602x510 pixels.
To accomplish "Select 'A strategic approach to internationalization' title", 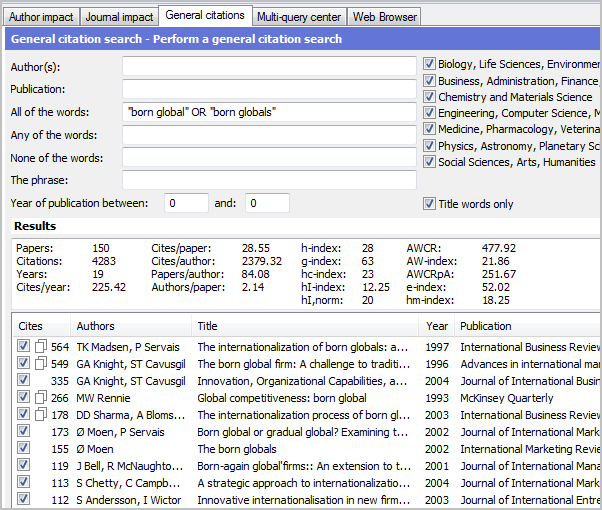I will [303, 483].
